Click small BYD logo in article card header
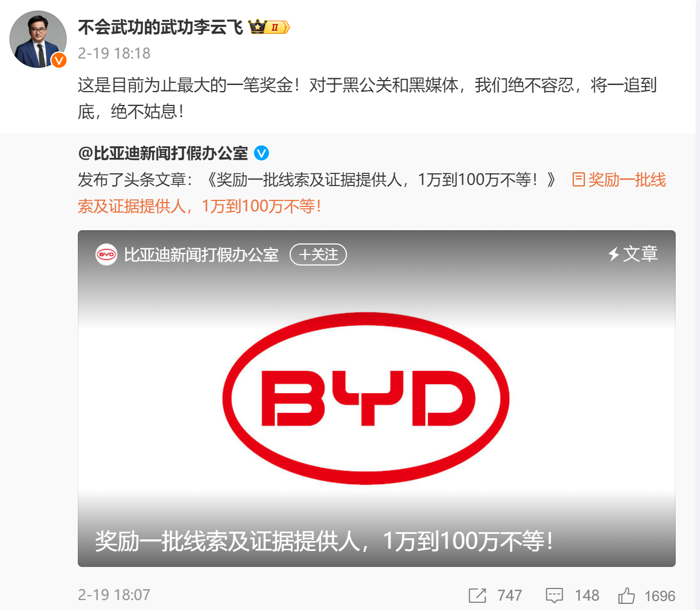Image resolution: width=700 pixels, height=610 pixels. 106,254
